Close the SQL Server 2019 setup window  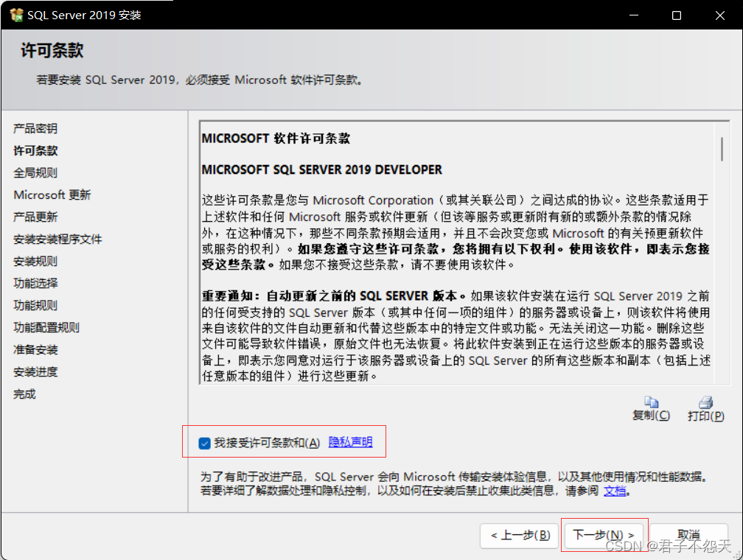click(x=719, y=15)
